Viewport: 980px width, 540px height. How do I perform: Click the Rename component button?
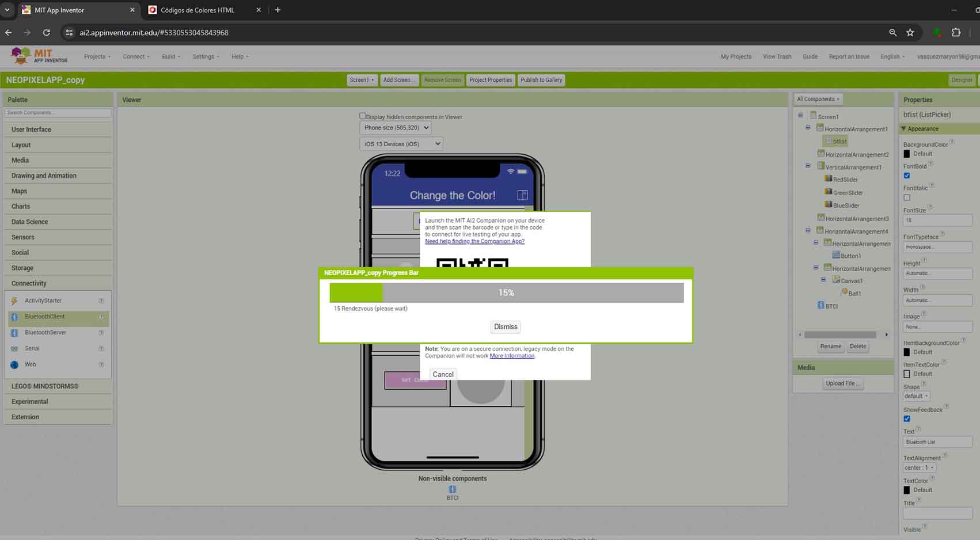point(831,347)
